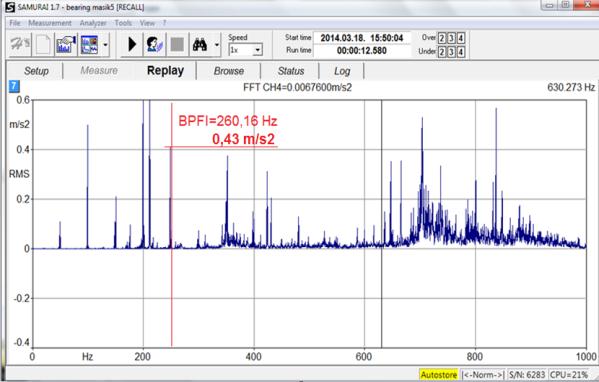599x382 pixels.
Task: Toggle the Over channel 2 indicator
Action: [x=442, y=38]
